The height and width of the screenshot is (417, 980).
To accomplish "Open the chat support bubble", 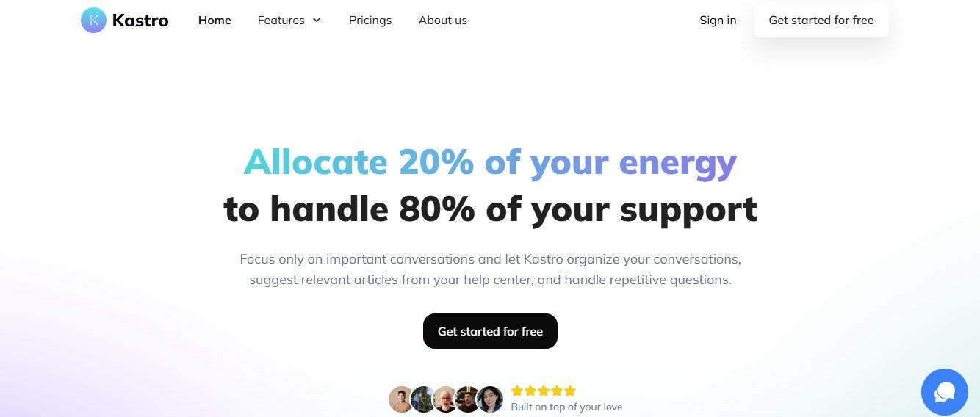I will click(x=944, y=392).
